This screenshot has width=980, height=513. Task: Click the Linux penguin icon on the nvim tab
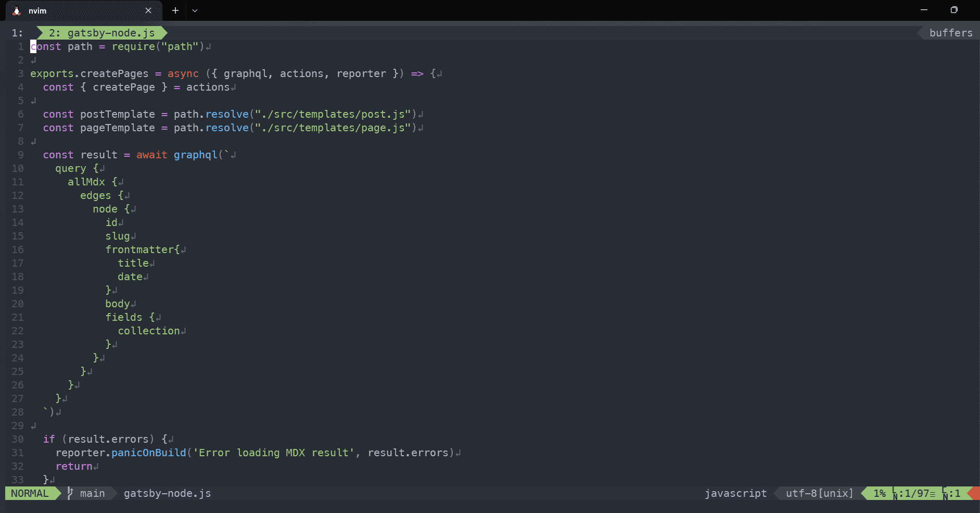(x=17, y=11)
